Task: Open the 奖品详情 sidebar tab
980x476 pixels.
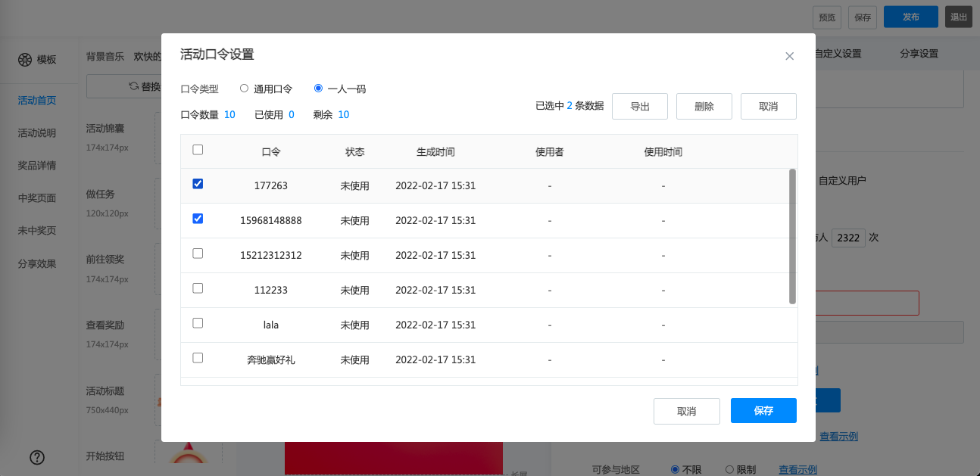Action: pyautogui.click(x=37, y=166)
